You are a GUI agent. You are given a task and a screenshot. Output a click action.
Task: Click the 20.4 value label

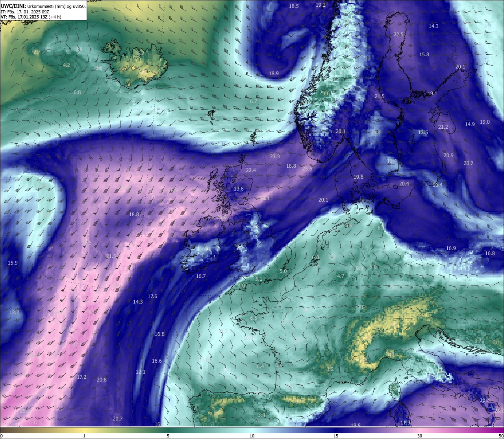pyautogui.click(x=404, y=183)
